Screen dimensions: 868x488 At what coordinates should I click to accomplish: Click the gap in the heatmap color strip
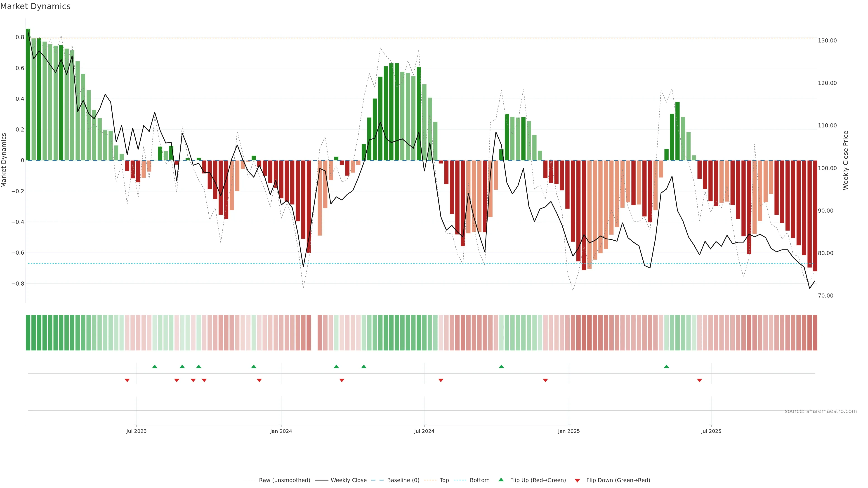[x=314, y=332]
